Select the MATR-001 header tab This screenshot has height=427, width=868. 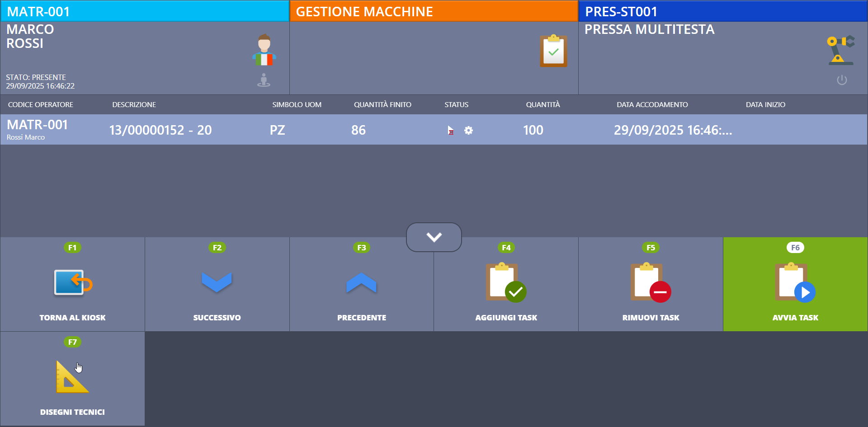pos(145,11)
